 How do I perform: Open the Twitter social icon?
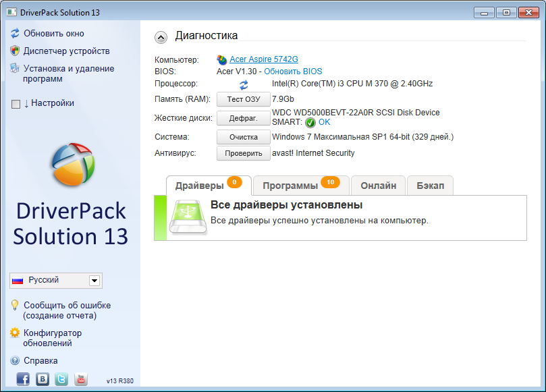click(x=61, y=379)
